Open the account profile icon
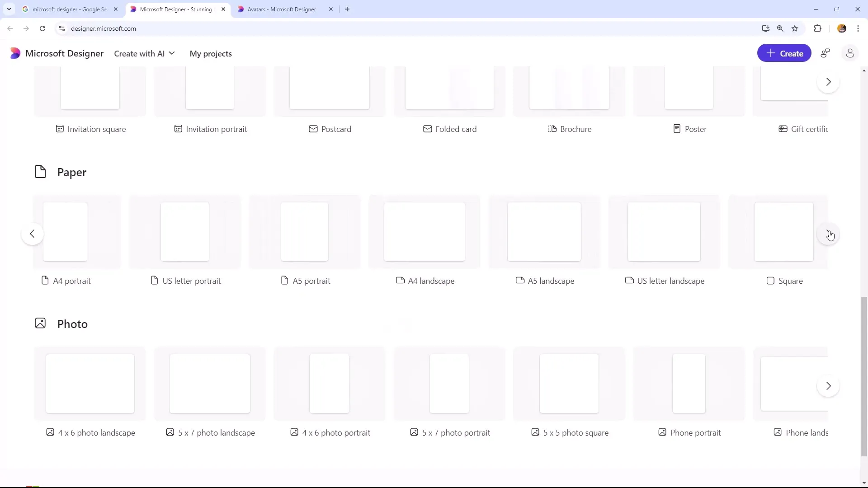 click(850, 53)
